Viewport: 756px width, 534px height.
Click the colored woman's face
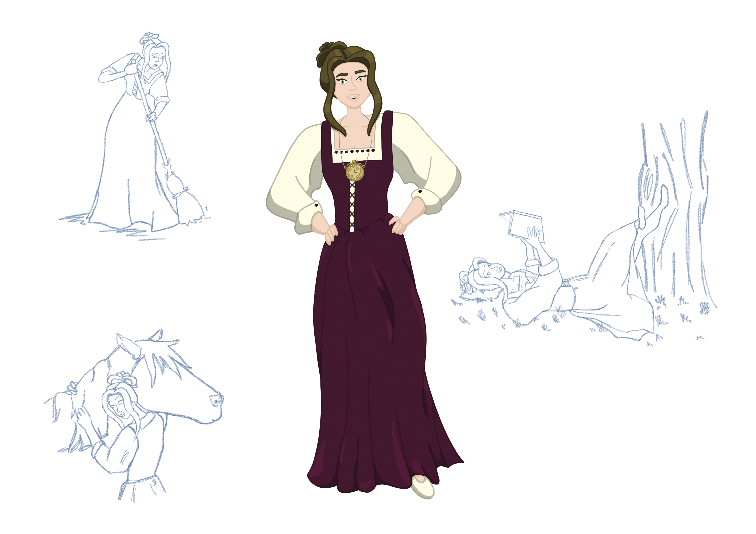click(352, 86)
